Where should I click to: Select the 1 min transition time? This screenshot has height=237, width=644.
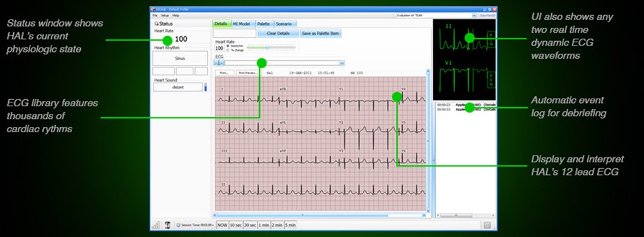[x=264, y=225]
